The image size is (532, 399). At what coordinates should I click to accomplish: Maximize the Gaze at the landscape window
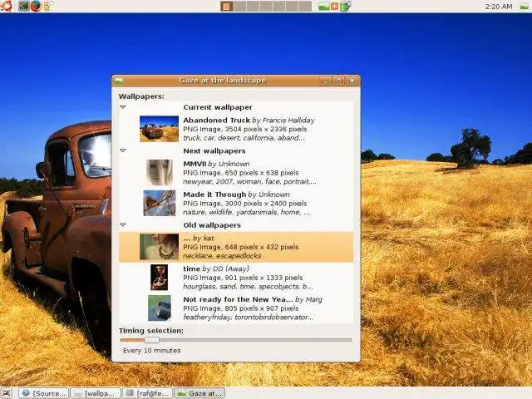(338, 81)
